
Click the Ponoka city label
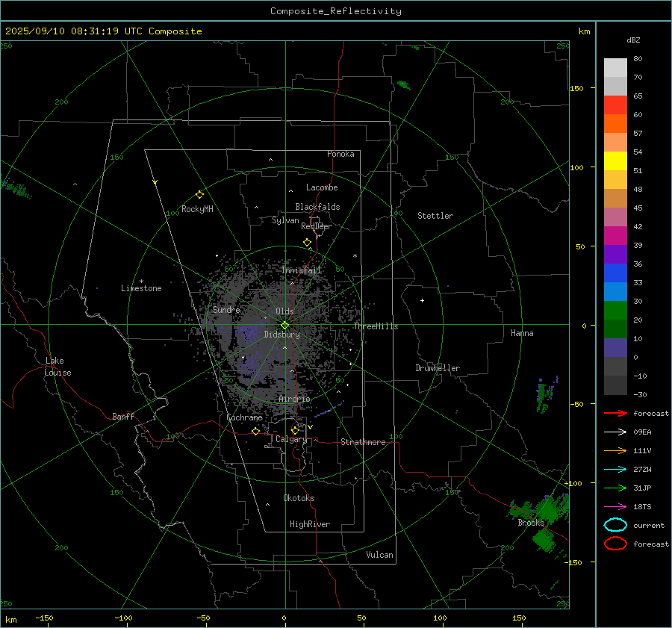(340, 154)
